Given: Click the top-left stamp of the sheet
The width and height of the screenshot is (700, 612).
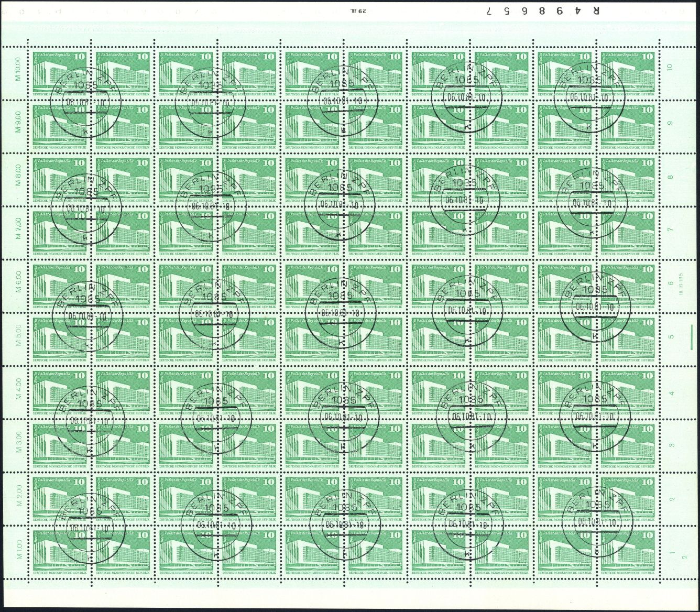Looking at the screenshot, I should tap(60, 72).
